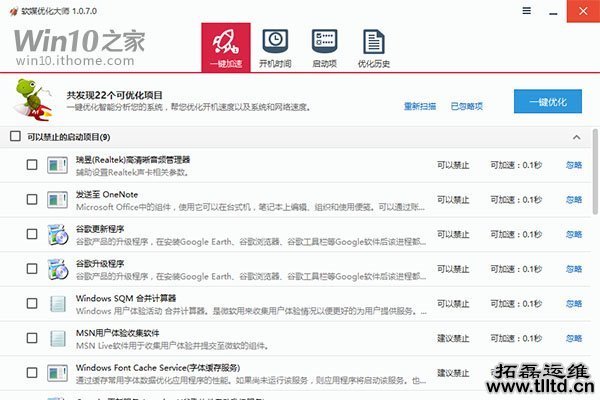Check the Windows Font Cache Service checkbox
This screenshot has height=400, width=600.
(32, 373)
